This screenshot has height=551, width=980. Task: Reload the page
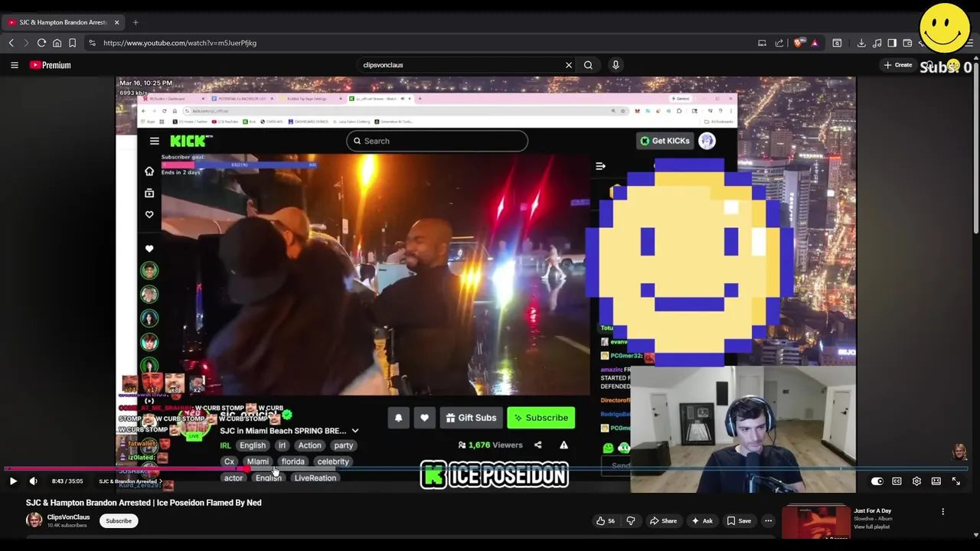pyautogui.click(x=41, y=43)
